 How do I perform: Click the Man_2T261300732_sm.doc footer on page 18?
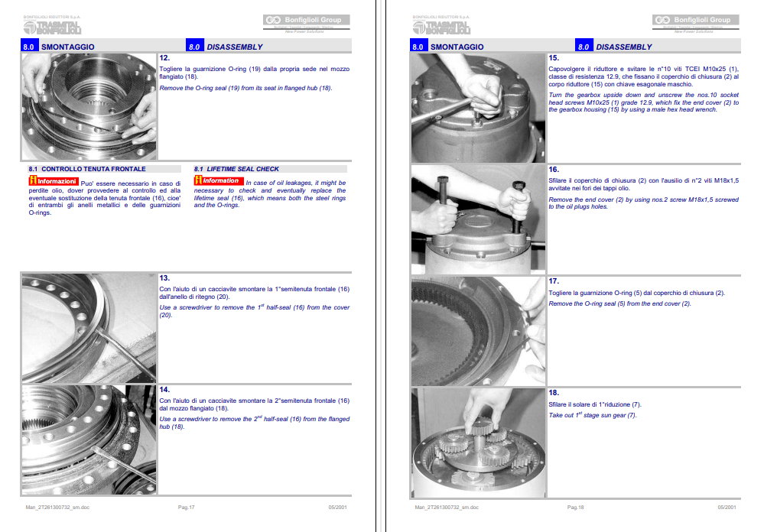click(447, 507)
